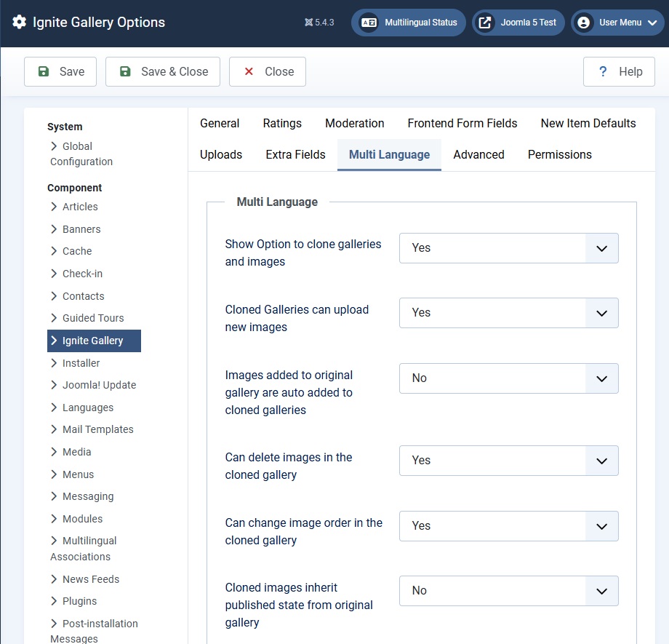Switch to the Frontend Form Fields tab

462,123
